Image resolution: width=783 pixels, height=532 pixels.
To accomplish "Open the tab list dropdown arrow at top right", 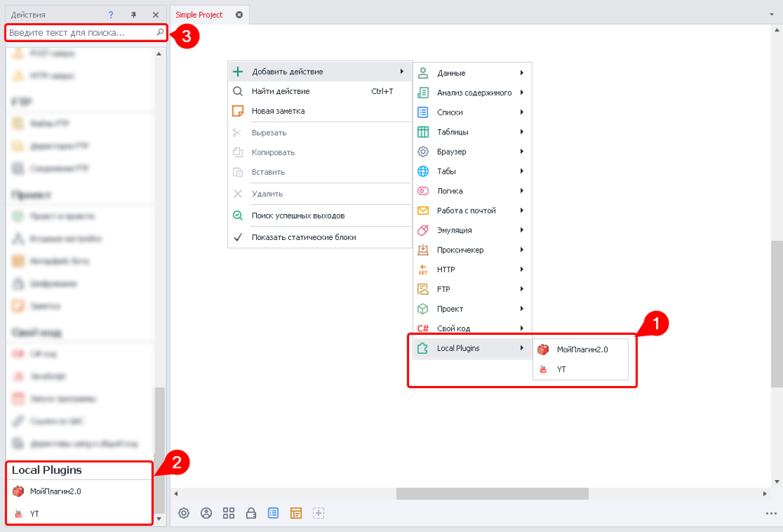I will [771, 15].
